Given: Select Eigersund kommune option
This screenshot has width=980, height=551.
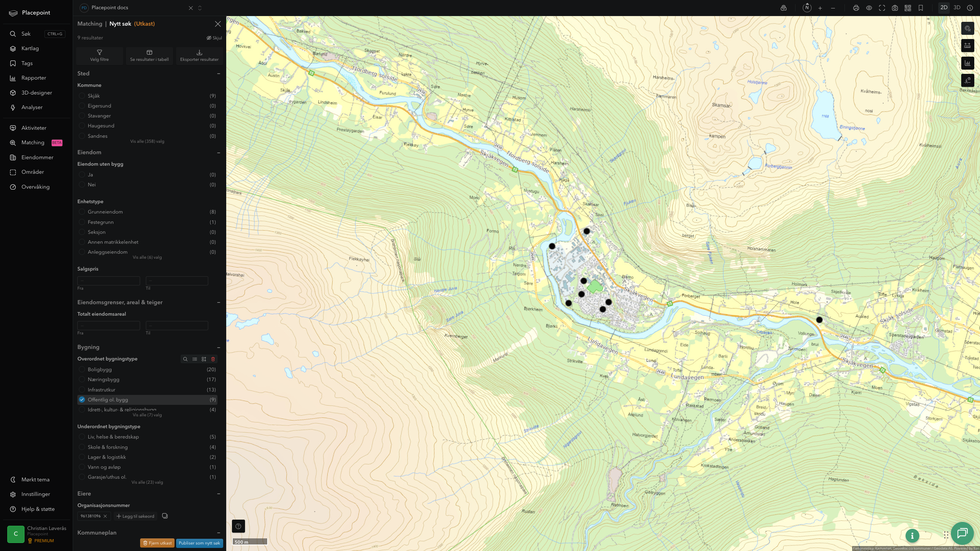Looking at the screenshot, I should click(x=147, y=106).
